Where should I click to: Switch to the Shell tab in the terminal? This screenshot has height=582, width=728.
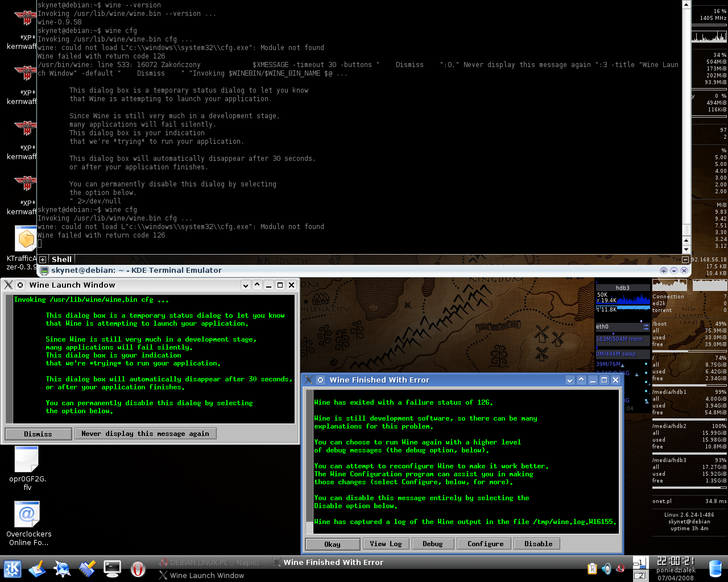61,260
